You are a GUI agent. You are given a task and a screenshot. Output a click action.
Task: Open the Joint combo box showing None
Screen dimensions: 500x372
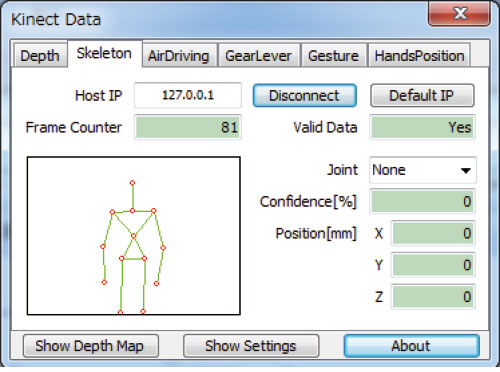(x=423, y=170)
